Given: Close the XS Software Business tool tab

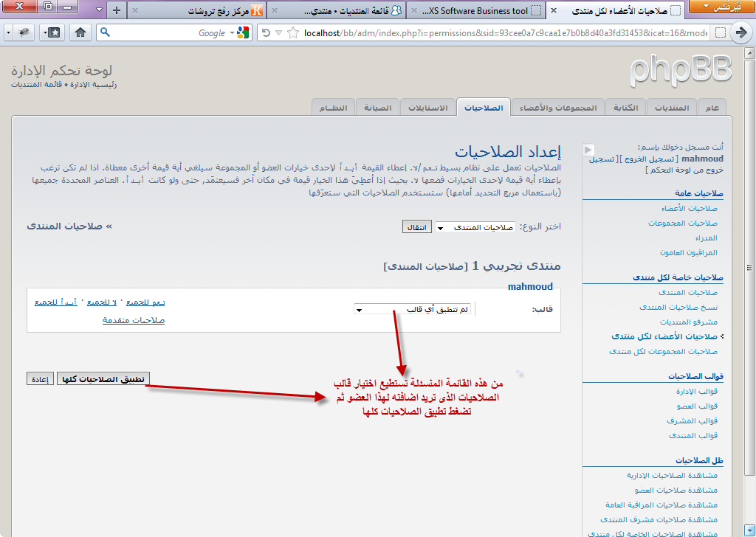Looking at the screenshot, I should click(414, 10).
